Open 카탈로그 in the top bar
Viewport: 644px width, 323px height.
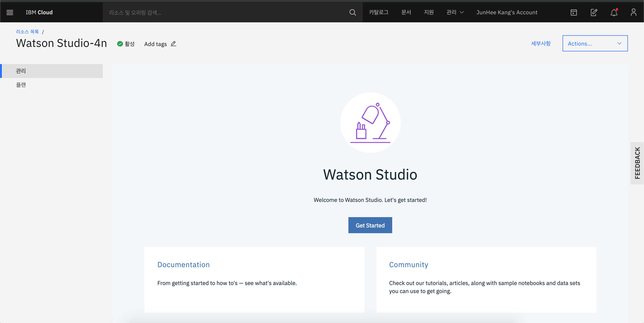[379, 12]
